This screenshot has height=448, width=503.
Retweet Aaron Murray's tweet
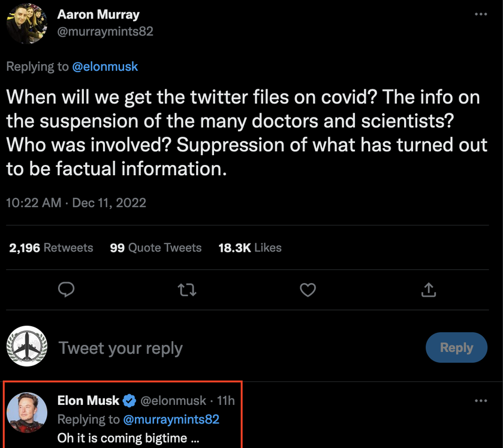coord(187,290)
